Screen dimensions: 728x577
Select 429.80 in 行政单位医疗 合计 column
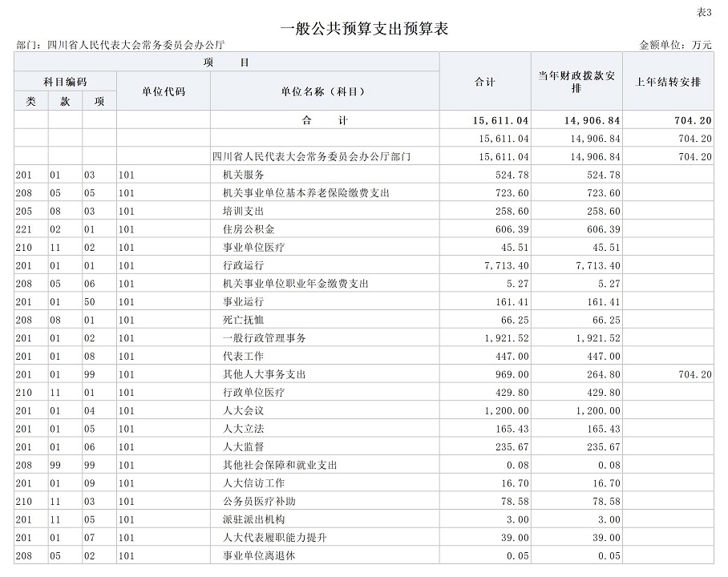512,392
